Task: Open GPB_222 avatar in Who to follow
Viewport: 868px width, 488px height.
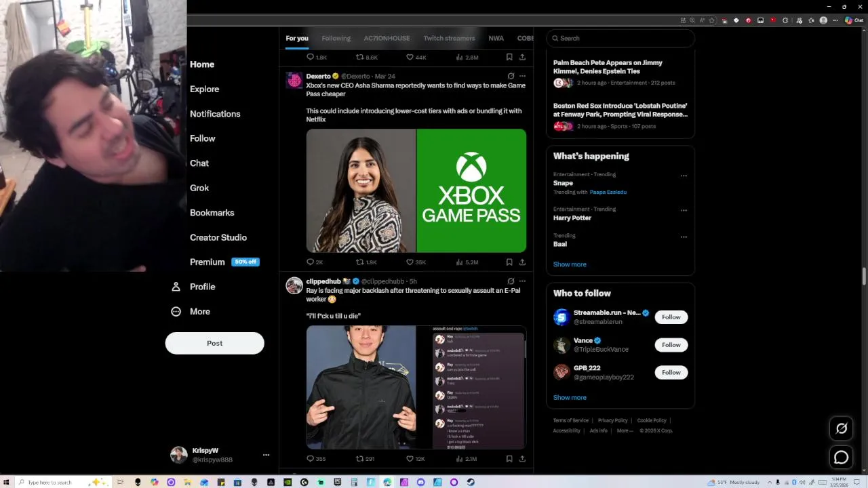Action: click(x=561, y=372)
